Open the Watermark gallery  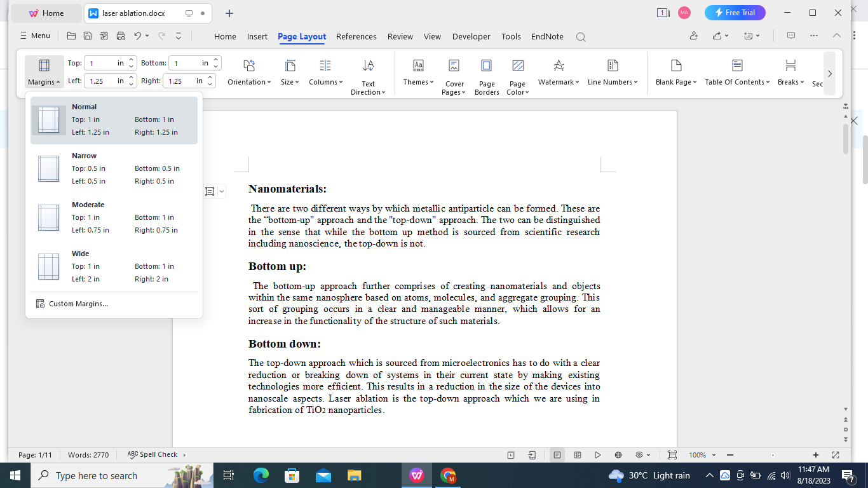557,72
